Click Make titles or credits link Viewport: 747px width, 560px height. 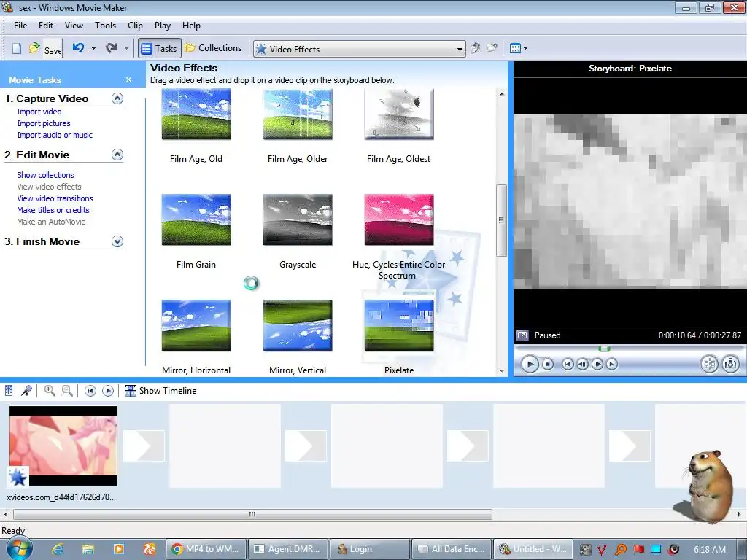tap(53, 210)
